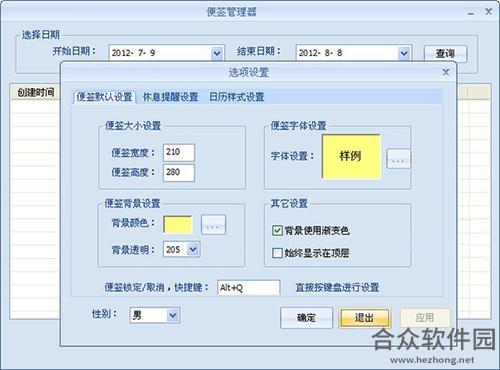This screenshot has width=500, height=370.
Task: Open color picker via 背景颜色 ellipsis button
Action: click(213, 225)
